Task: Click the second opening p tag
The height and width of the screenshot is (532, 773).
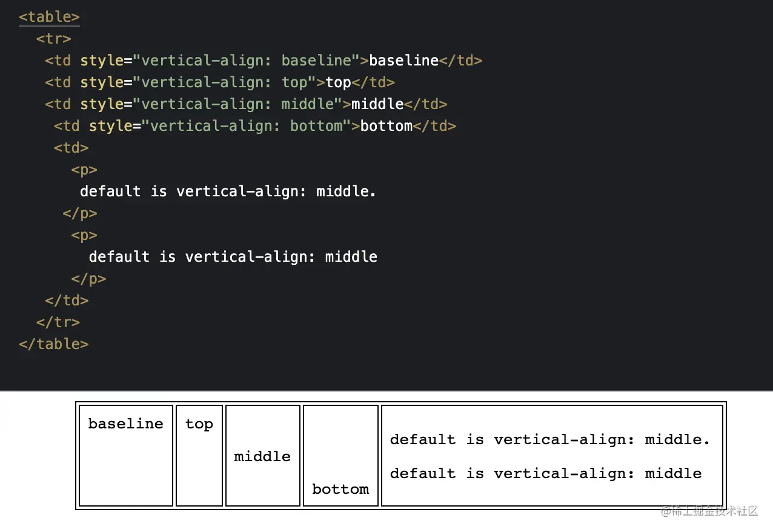Action: pyautogui.click(x=84, y=235)
